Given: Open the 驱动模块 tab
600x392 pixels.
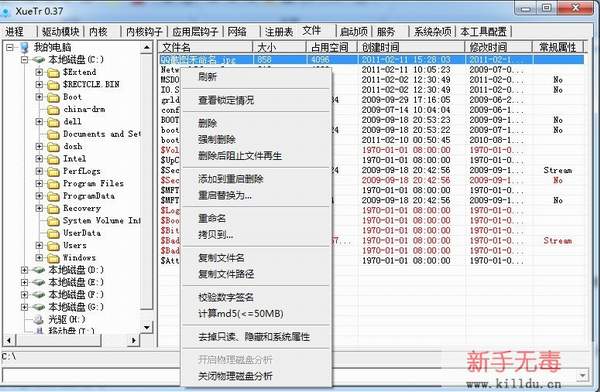Looking at the screenshot, I should (x=60, y=31).
